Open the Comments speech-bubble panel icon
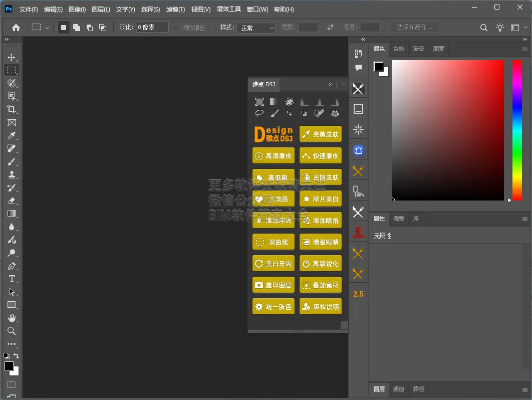532x400 pixels. [358, 68]
